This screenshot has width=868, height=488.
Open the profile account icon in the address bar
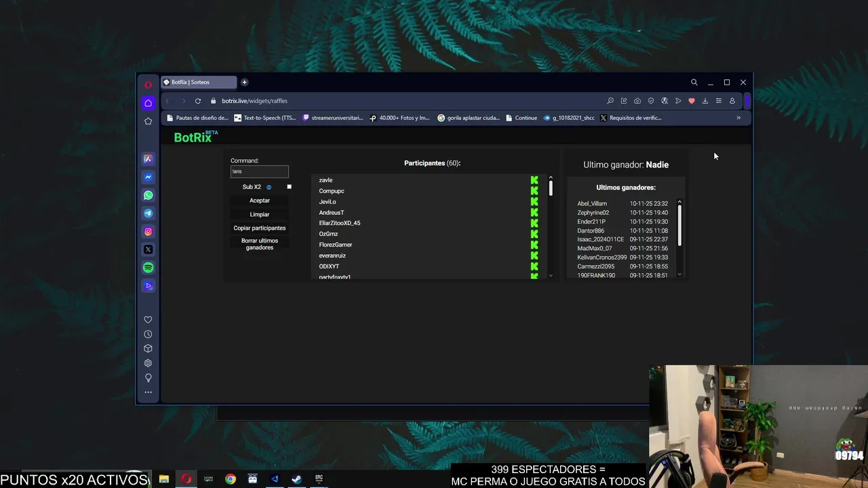tap(732, 101)
